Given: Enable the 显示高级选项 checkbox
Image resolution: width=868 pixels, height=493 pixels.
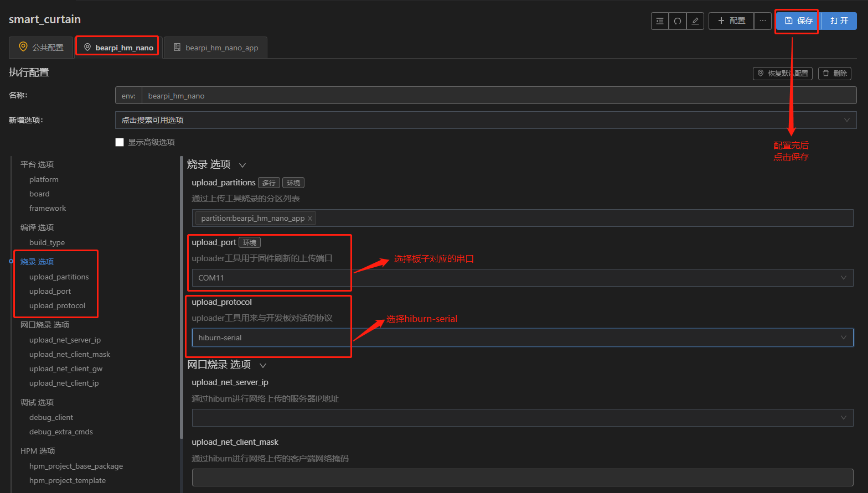Looking at the screenshot, I should [120, 142].
